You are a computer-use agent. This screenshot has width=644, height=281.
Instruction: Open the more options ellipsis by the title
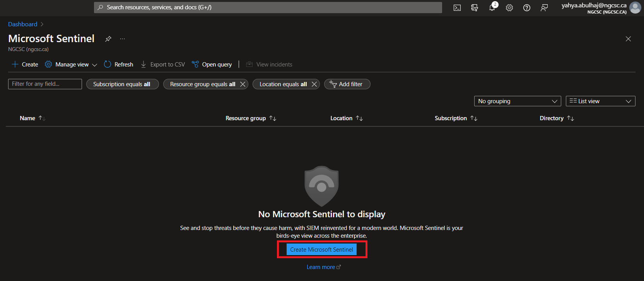click(122, 39)
